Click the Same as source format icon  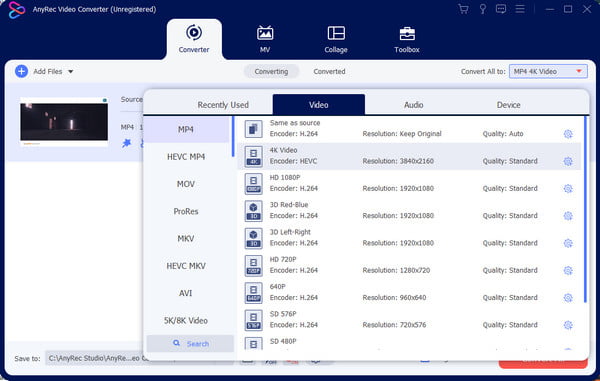coord(253,129)
